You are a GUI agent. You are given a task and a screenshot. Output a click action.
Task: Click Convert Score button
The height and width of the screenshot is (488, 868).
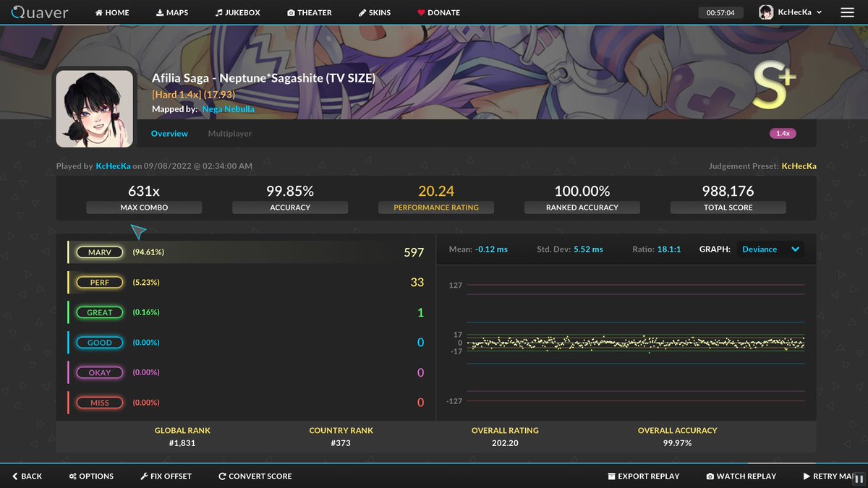pyautogui.click(x=255, y=476)
